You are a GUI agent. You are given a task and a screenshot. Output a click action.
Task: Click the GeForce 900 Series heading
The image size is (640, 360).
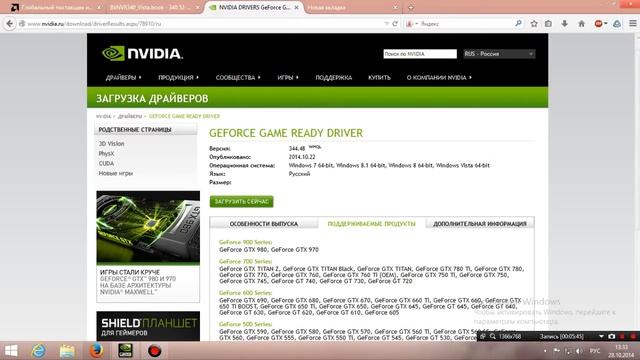point(245,242)
